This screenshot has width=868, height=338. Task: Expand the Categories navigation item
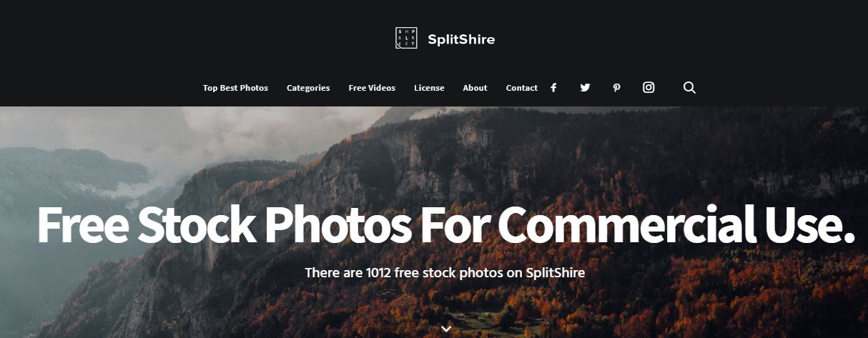pos(308,88)
